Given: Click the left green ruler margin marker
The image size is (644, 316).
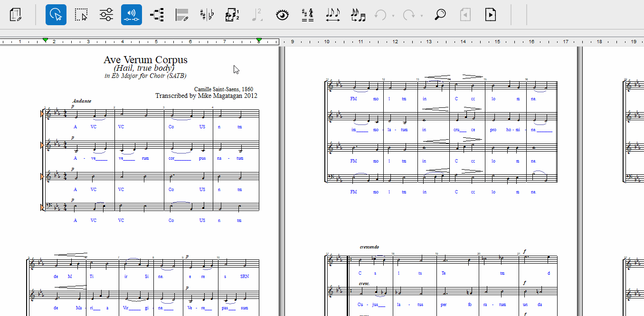Looking at the screenshot, I should coord(45,40).
